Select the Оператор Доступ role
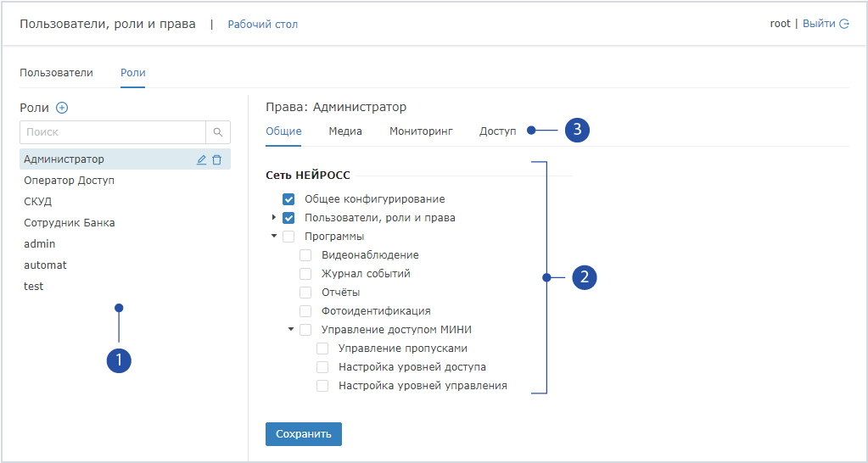The width and height of the screenshot is (868, 463). [70, 181]
